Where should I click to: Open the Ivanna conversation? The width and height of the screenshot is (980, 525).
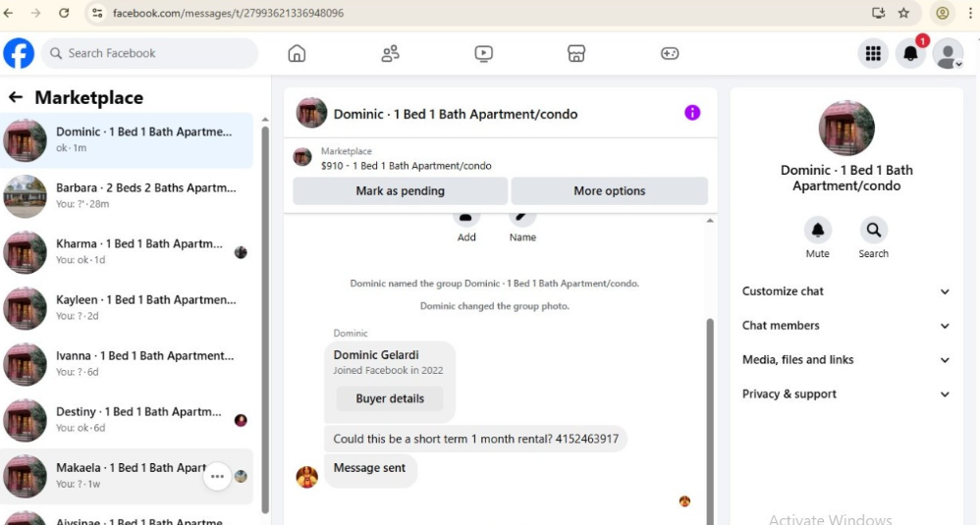coord(127,365)
